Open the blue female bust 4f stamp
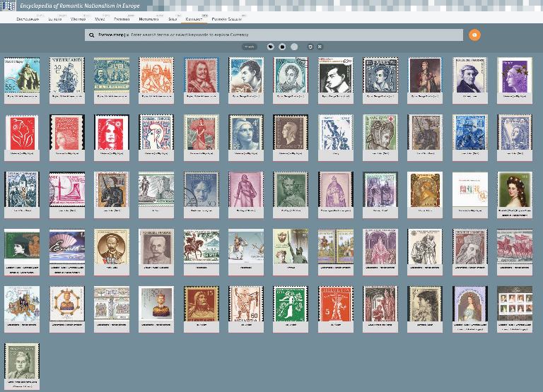The image size is (543, 392). point(246,133)
